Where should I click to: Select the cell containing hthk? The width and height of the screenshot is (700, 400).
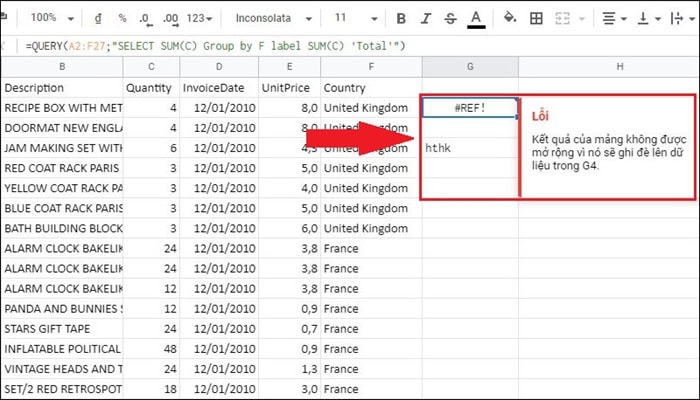click(469, 147)
